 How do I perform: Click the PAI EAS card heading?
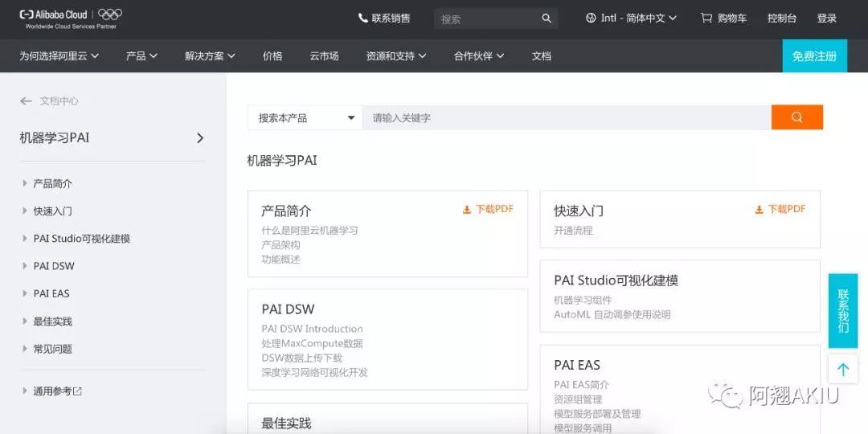[577, 365]
